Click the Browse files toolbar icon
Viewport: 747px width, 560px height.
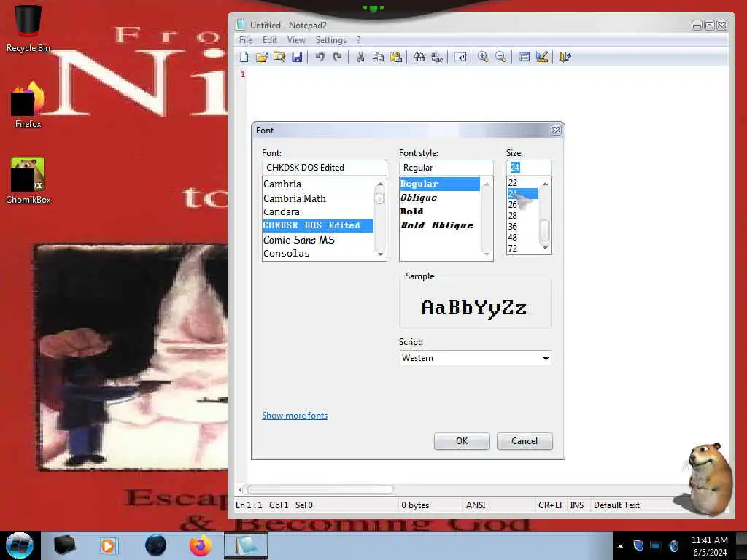point(279,57)
